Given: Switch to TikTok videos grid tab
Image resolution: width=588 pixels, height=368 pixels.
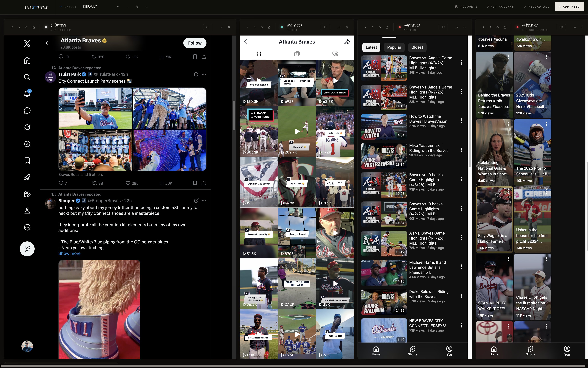Looking at the screenshot, I should (x=259, y=54).
